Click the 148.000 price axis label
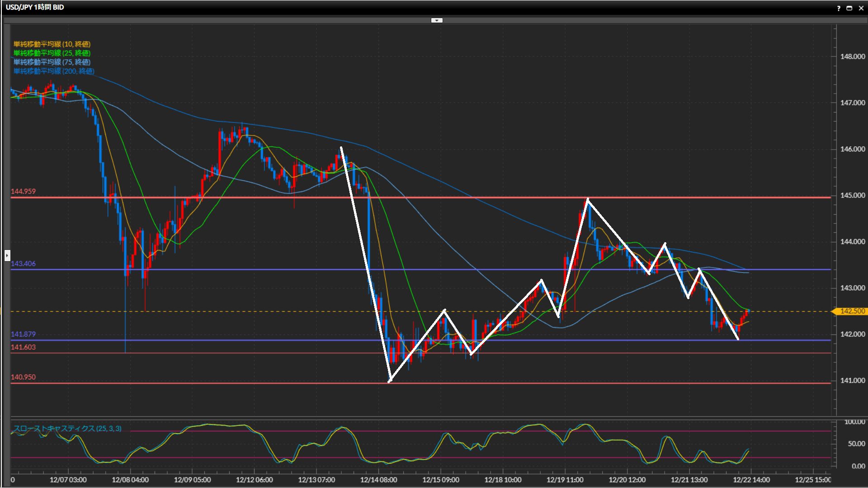The width and height of the screenshot is (868, 488). [x=852, y=56]
